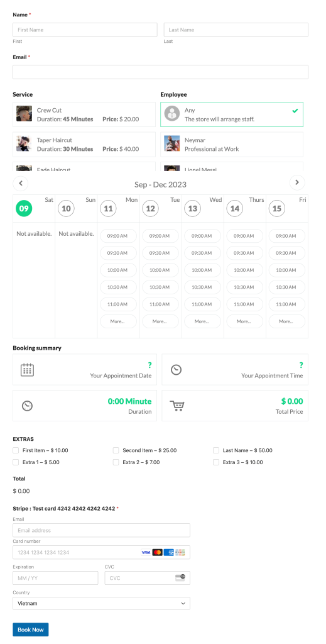This screenshot has width=326, height=644.
Task: Expand more time slots under Wednesday 13
Action: coord(202,321)
